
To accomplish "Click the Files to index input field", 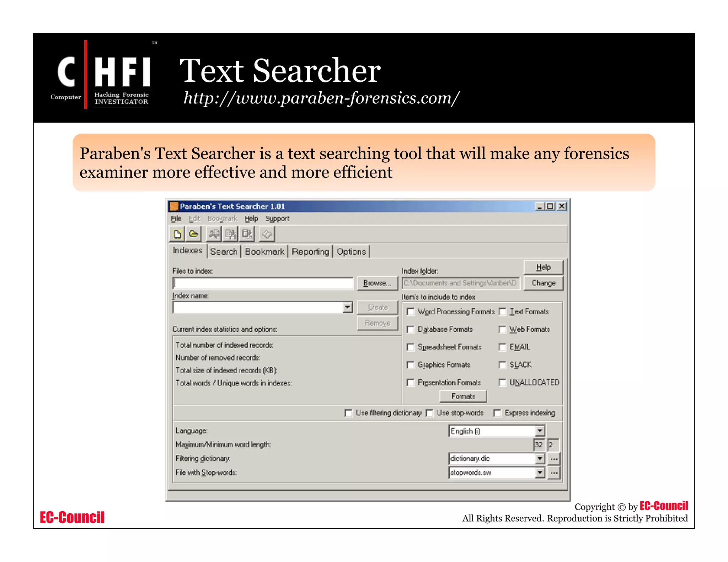I will click(x=263, y=283).
